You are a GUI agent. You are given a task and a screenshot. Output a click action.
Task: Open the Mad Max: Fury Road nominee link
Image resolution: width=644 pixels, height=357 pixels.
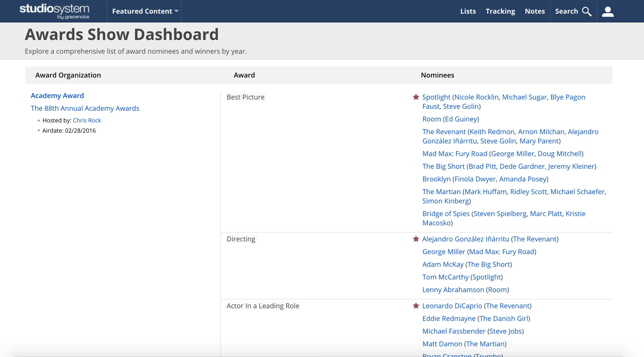(455, 154)
